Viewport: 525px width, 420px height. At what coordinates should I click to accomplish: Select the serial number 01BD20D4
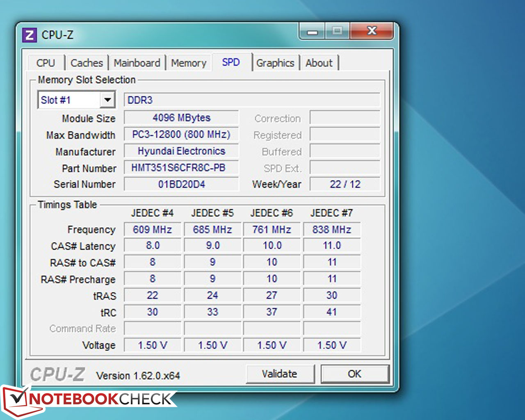(181, 184)
